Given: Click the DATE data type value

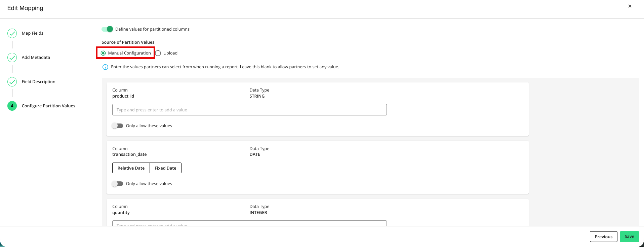Looking at the screenshot, I should tap(255, 154).
